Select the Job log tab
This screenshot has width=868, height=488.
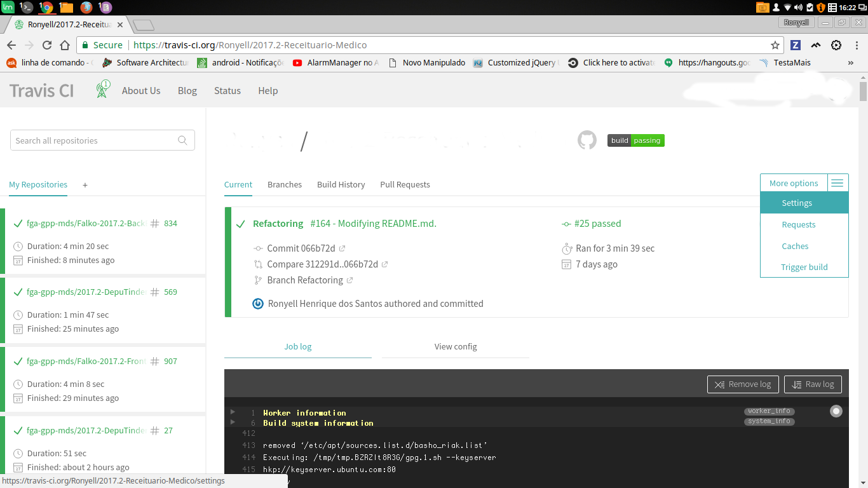pos(298,346)
